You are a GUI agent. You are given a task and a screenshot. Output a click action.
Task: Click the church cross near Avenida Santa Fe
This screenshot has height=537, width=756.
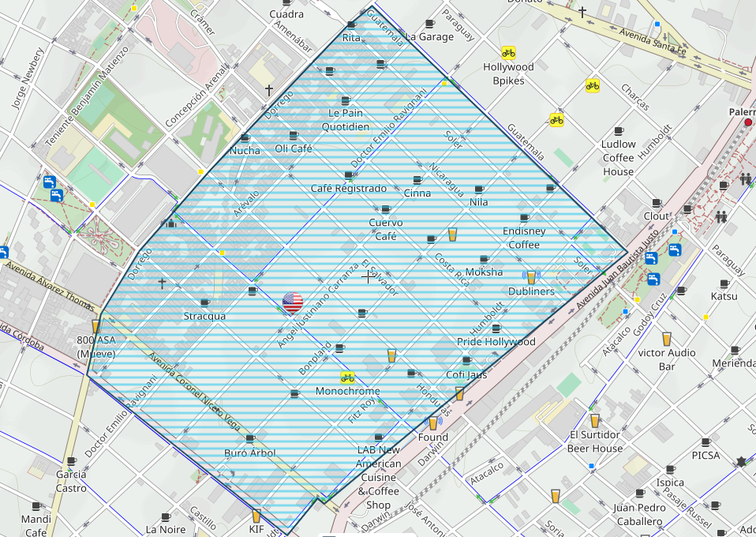582,12
